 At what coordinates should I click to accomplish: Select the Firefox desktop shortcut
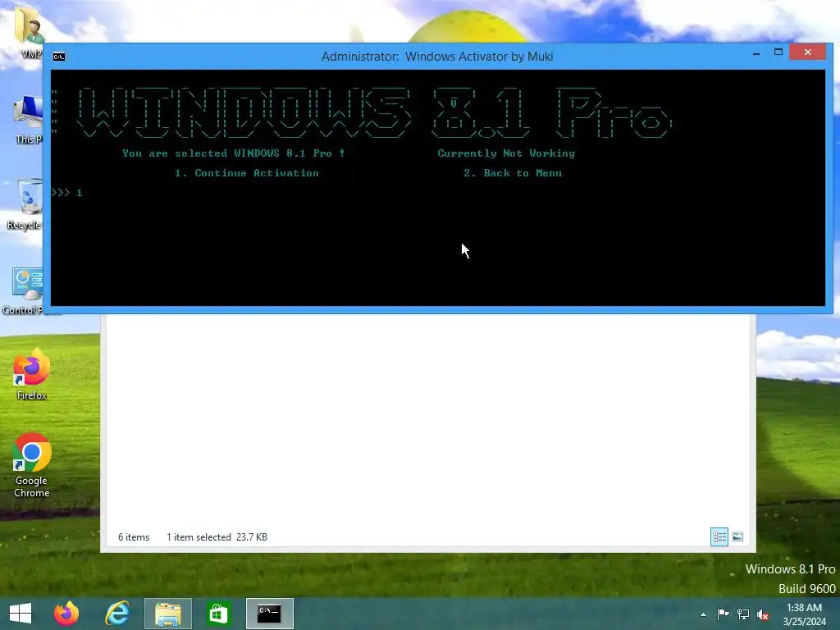[x=32, y=374]
